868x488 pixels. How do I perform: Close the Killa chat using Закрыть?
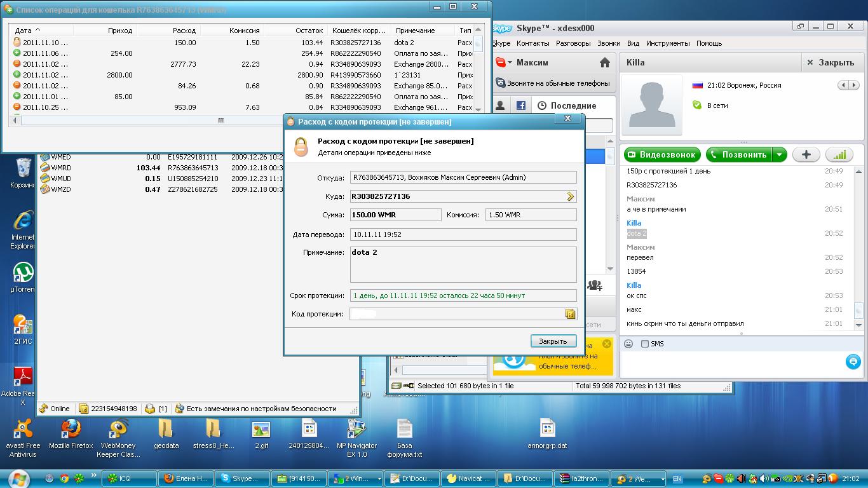point(830,62)
